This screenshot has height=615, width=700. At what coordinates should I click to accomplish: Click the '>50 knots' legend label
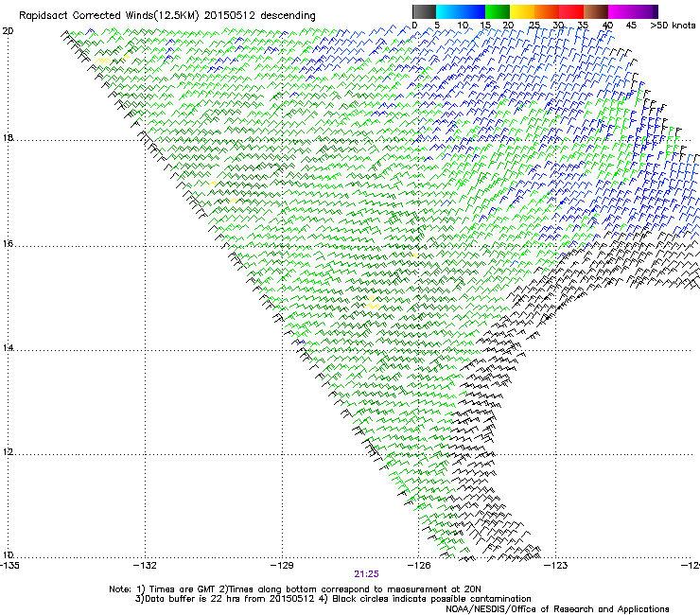point(673,25)
